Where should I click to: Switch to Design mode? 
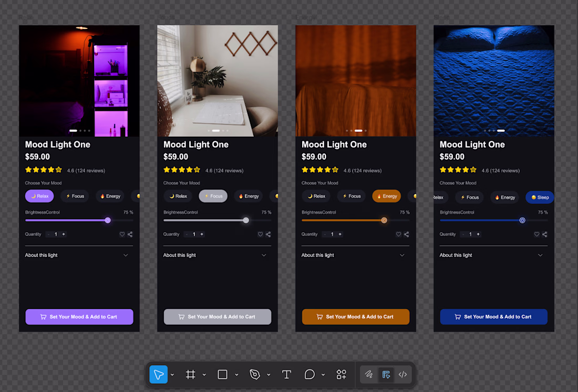click(386, 374)
